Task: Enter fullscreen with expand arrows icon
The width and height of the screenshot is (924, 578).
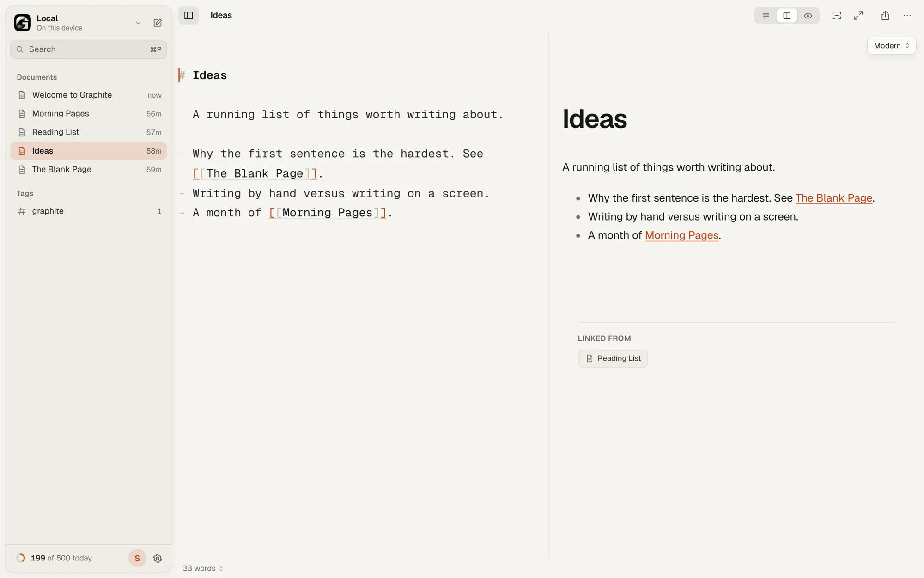Action: click(x=858, y=16)
